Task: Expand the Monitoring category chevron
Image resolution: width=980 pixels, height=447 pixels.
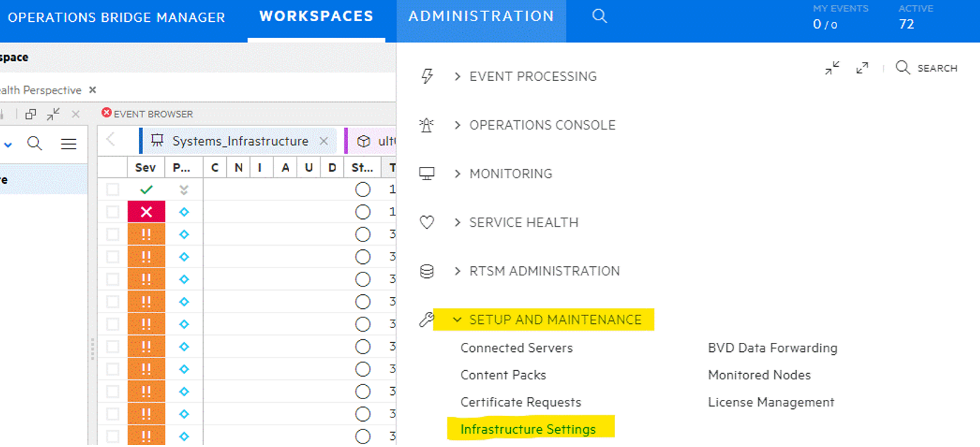Action: (x=457, y=174)
